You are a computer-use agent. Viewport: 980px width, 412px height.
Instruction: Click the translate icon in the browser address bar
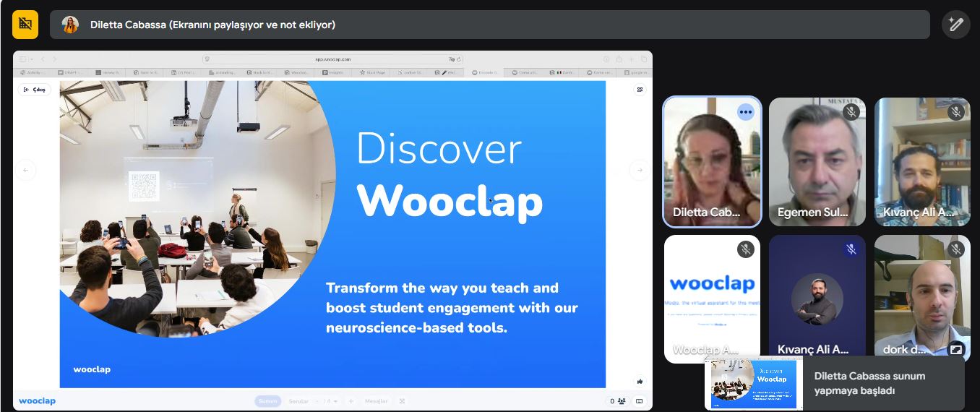pyautogui.click(x=452, y=59)
